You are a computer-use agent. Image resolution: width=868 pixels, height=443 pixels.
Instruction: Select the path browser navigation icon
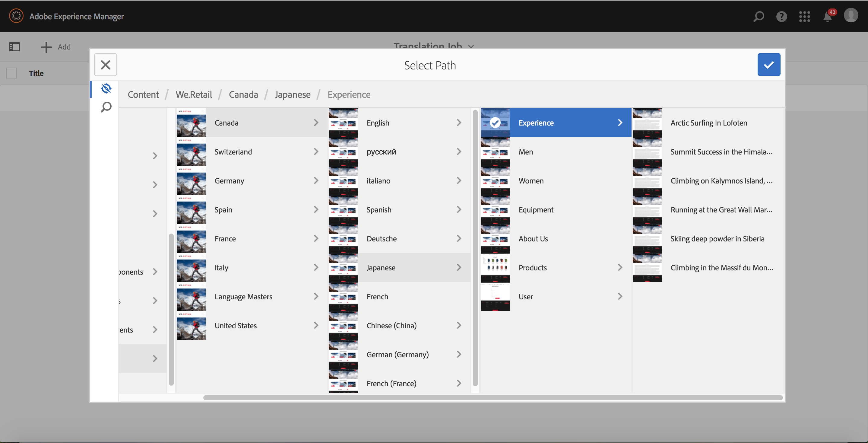point(106,88)
